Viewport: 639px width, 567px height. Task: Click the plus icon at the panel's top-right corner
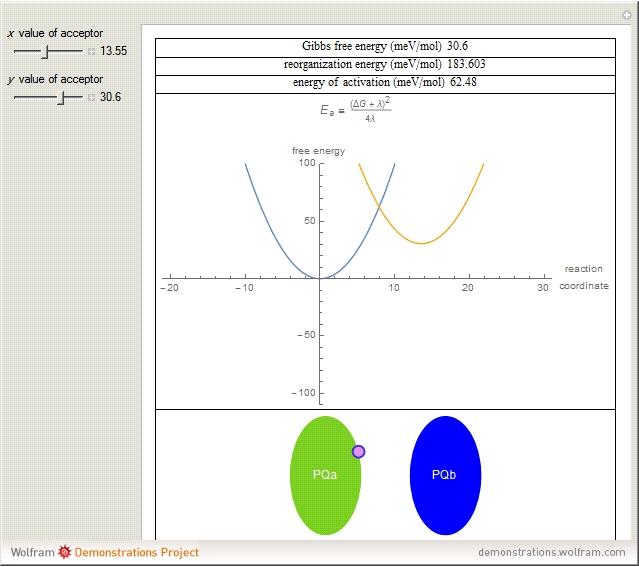coord(627,15)
